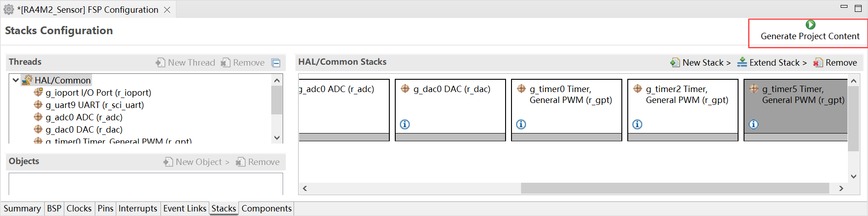868x216 pixels.
Task: Switch to the Interrupts tab
Action: click(x=138, y=208)
